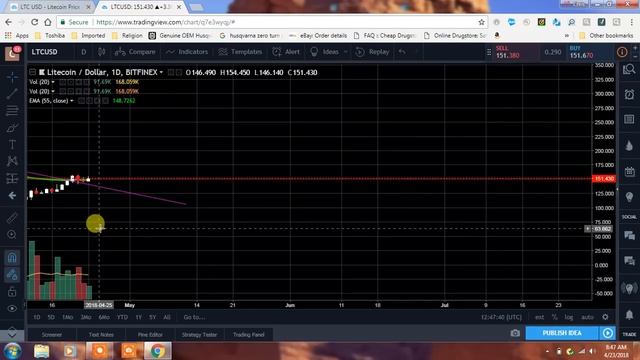Viewport: 640px width, 360px height.
Task: Select the trend line drawing tool
Action: pos(12,94)
